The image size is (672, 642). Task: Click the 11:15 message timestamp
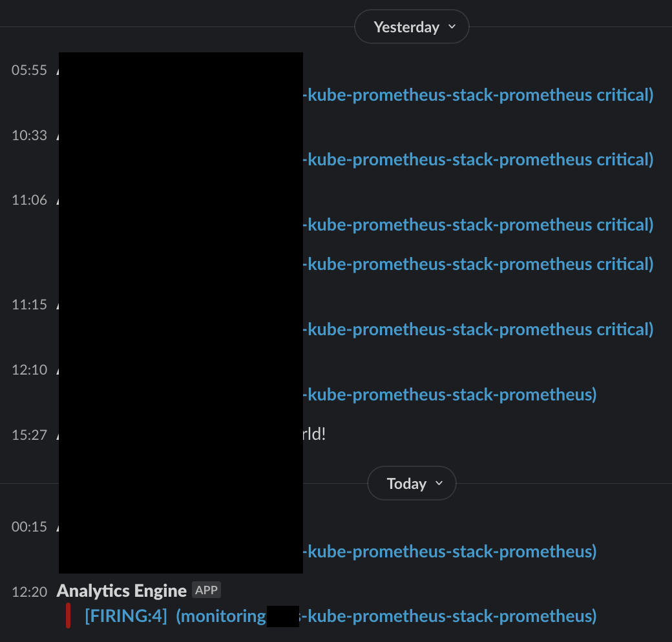pos(28,304)
